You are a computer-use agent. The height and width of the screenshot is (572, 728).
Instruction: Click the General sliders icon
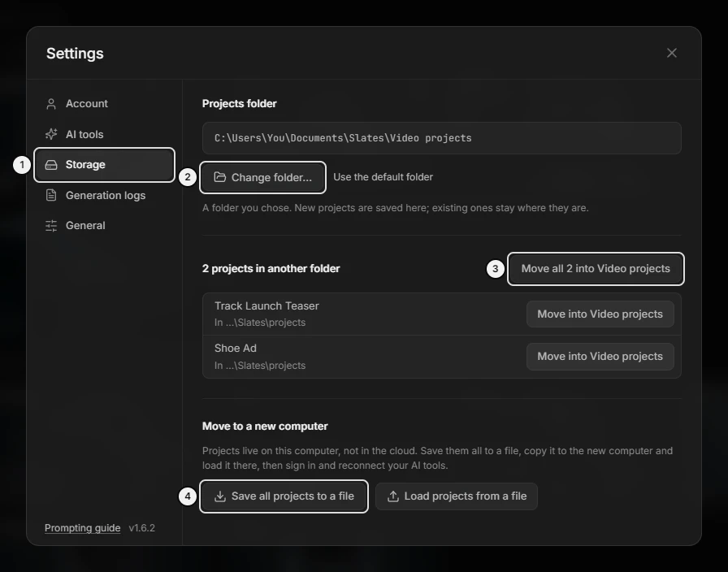tap(51, 226)
